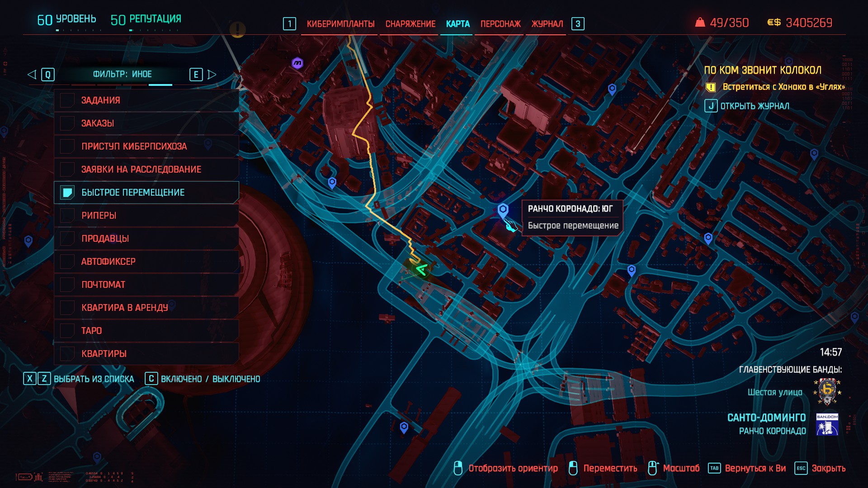This screenshot has width=868, height=488.
Task: Switch to previous filter with left arrow
Action: [32, 75]
